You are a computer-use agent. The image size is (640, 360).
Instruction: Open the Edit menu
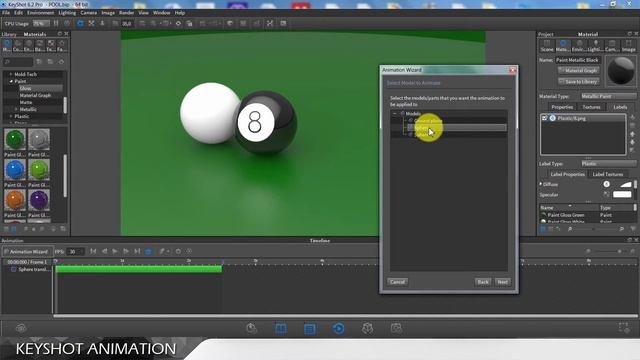[x=18, y=13]
